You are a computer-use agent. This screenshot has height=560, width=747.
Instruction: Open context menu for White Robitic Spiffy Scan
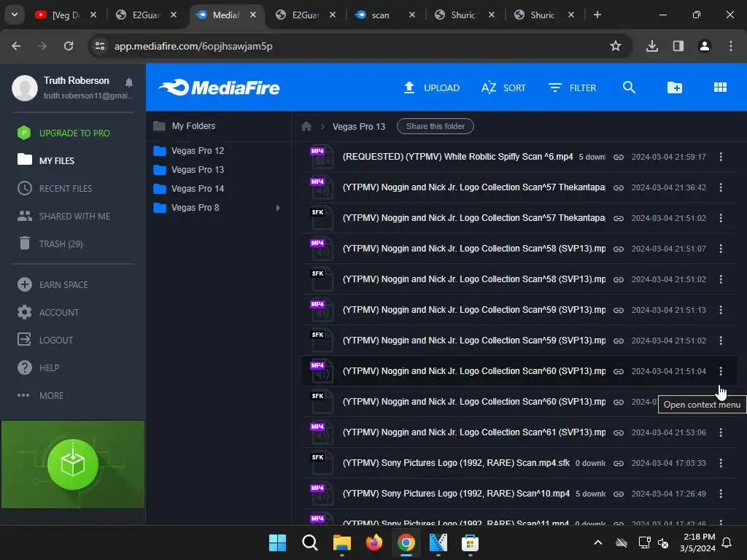(721, 157)
